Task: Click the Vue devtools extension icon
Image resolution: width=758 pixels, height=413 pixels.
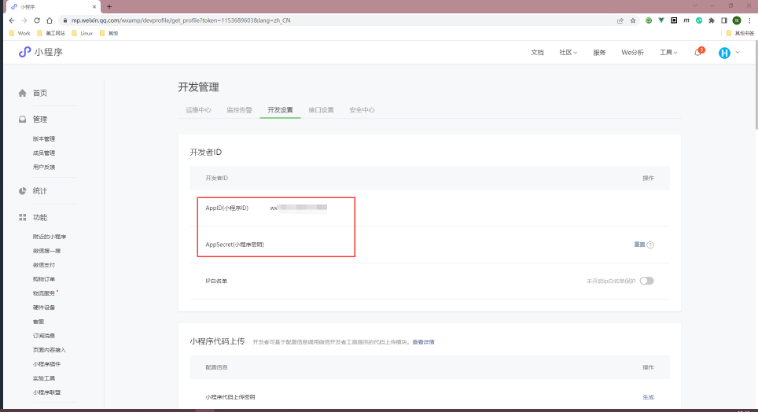Action: coord(661,20)
